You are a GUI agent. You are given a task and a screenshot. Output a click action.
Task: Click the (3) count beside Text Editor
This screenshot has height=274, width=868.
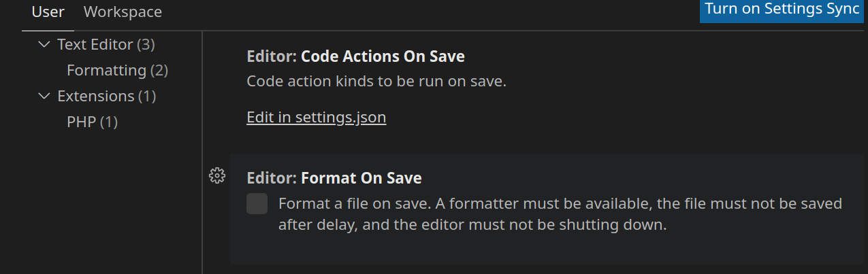pos(146,44)
